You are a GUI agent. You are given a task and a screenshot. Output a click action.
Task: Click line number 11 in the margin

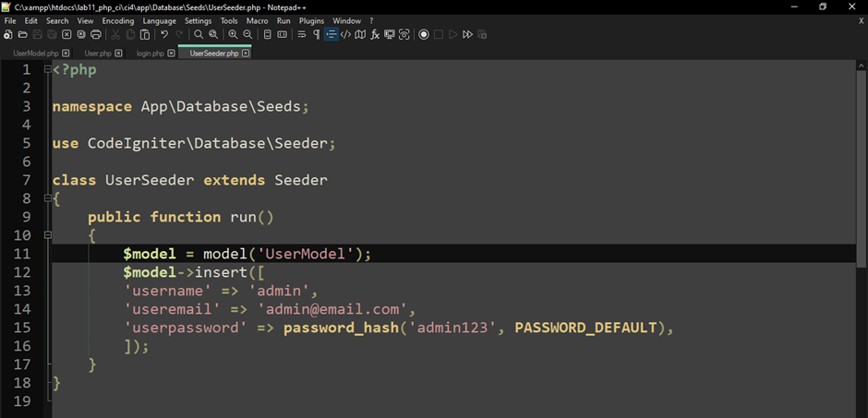tap(23, 254)
